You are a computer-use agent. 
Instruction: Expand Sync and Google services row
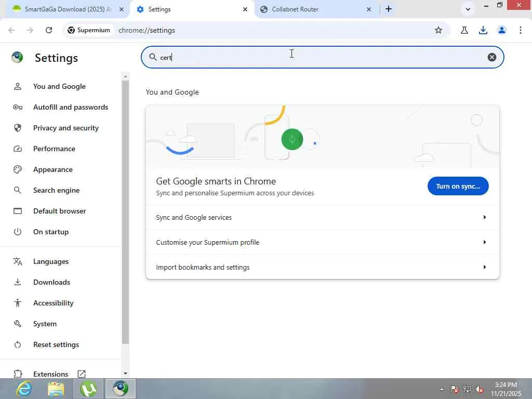[x=322, y=217]
